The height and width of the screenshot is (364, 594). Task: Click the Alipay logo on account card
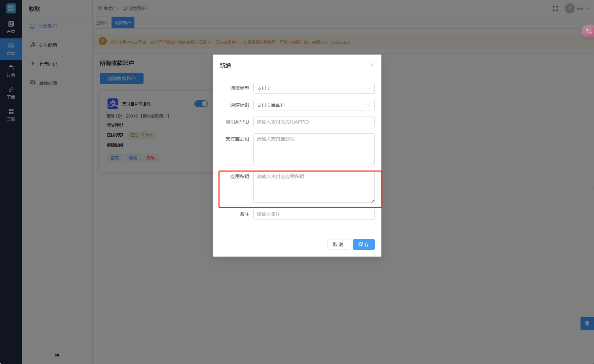click(x=113, y=104)
